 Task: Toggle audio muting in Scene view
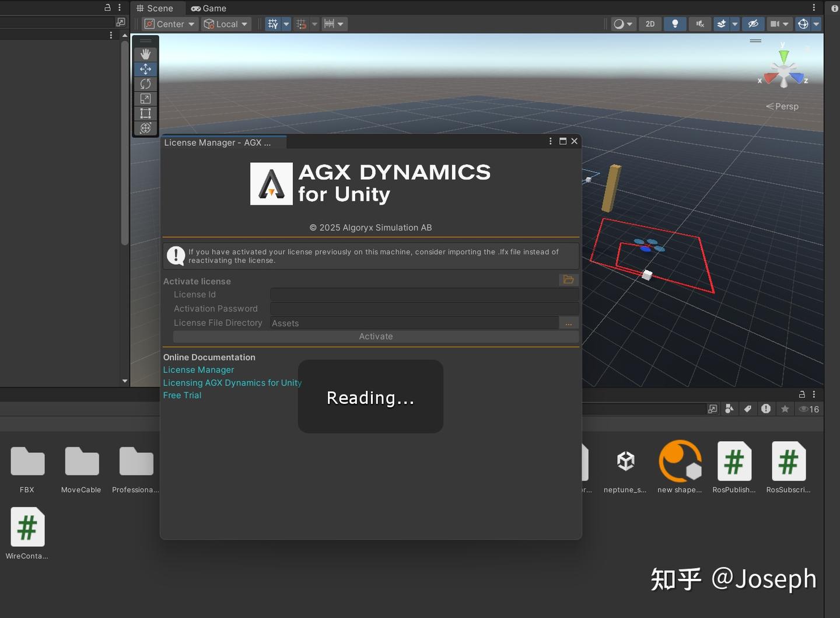coord(699,24)
